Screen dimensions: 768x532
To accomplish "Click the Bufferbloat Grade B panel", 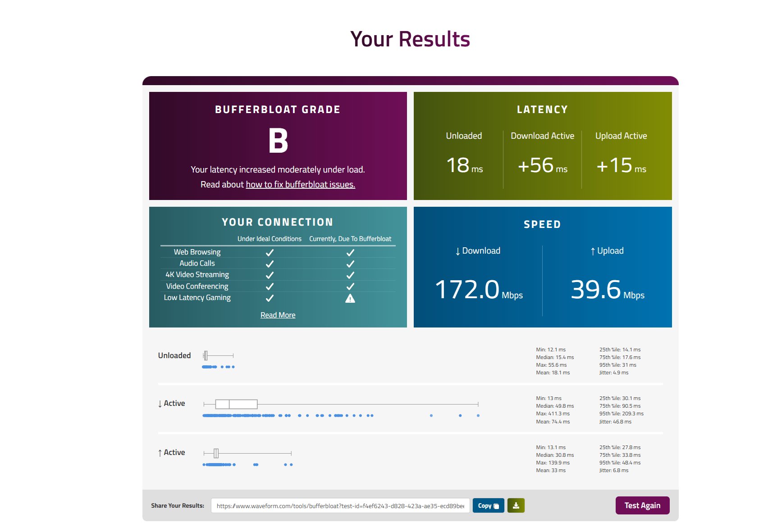I will coord(278,146).
